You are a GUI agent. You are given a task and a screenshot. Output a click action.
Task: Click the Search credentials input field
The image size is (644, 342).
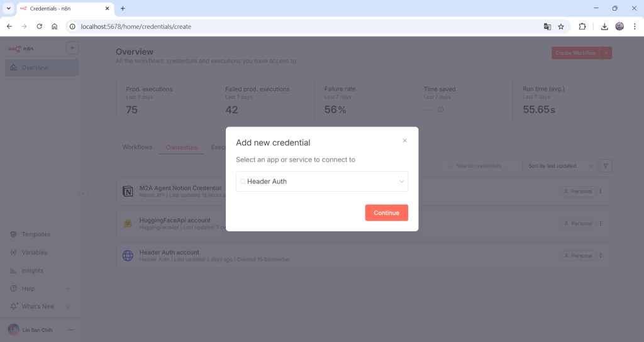[482, 166]
